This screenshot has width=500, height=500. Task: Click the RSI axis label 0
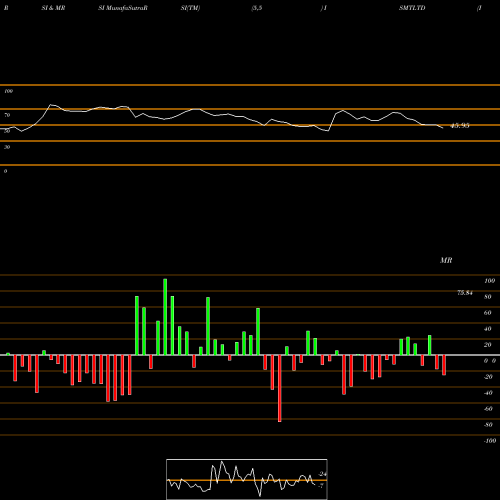[5, 171]
